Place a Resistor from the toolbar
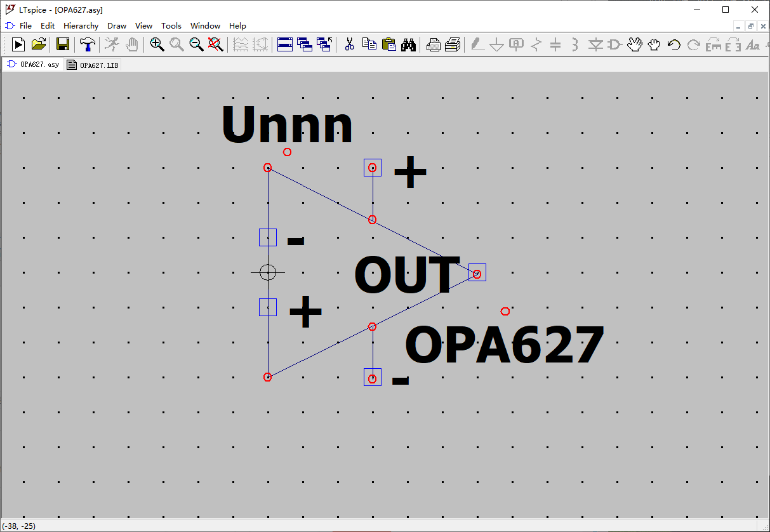Image resolution: width=770 pixels, height=532 pixels. 536,44
